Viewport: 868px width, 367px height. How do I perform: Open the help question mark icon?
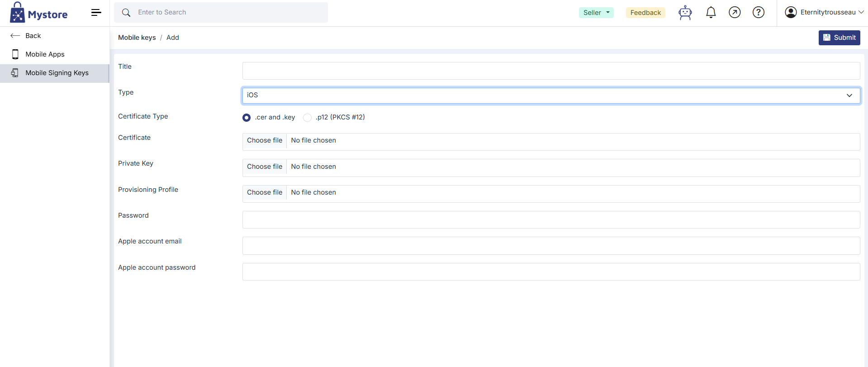click(758, 13)
